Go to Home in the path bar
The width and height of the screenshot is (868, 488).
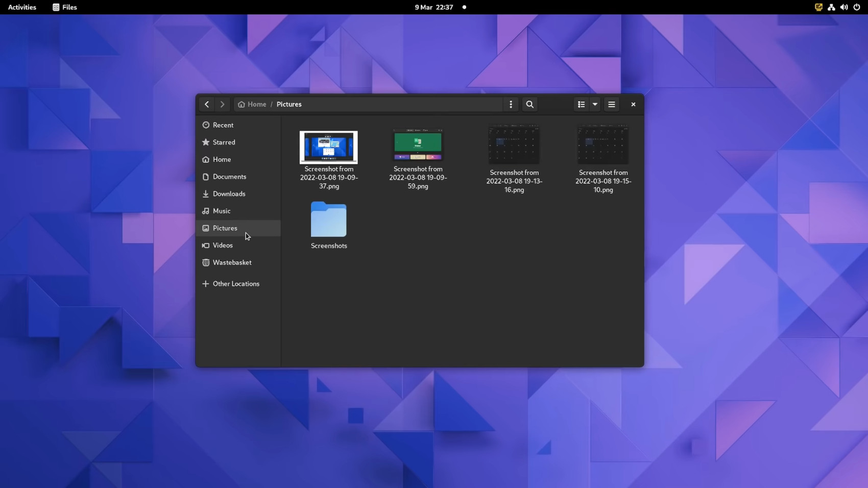(x=252, y=104)
